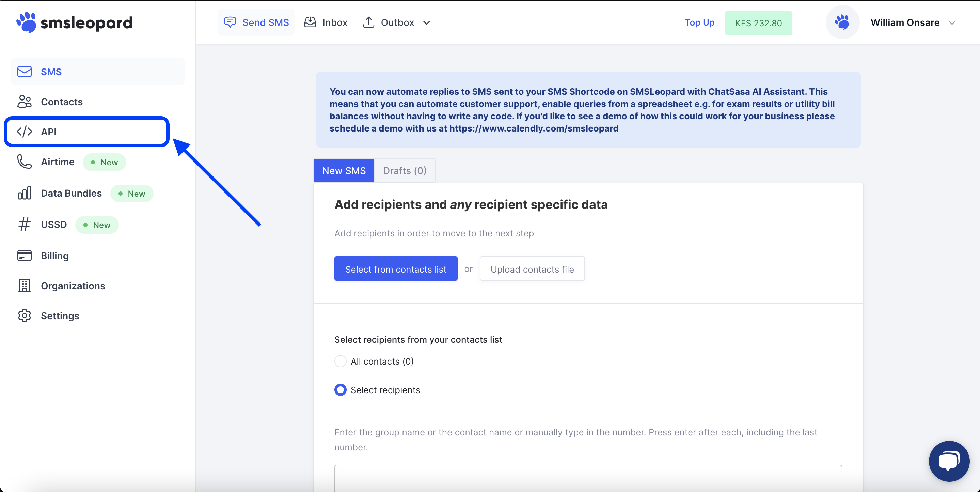Click the Billing icon
The width and height of the screenshot is (980, 492).
24,256
